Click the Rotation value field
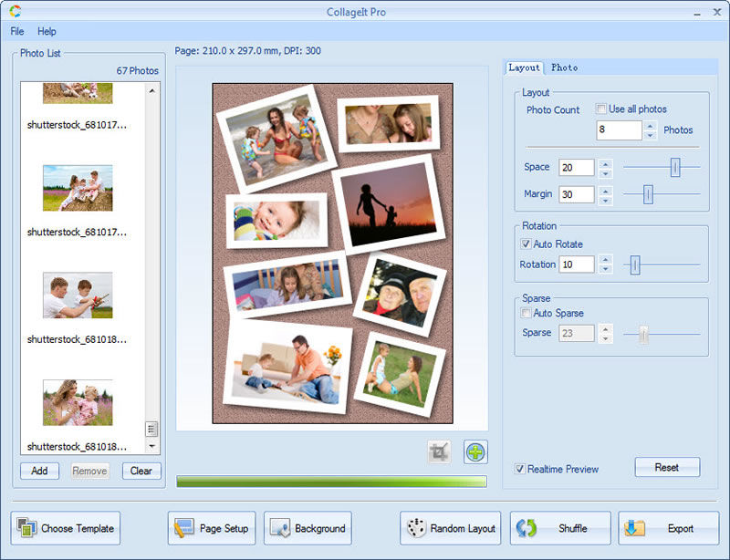This screenshot has height=560, width=730. [x=577, y=264]
